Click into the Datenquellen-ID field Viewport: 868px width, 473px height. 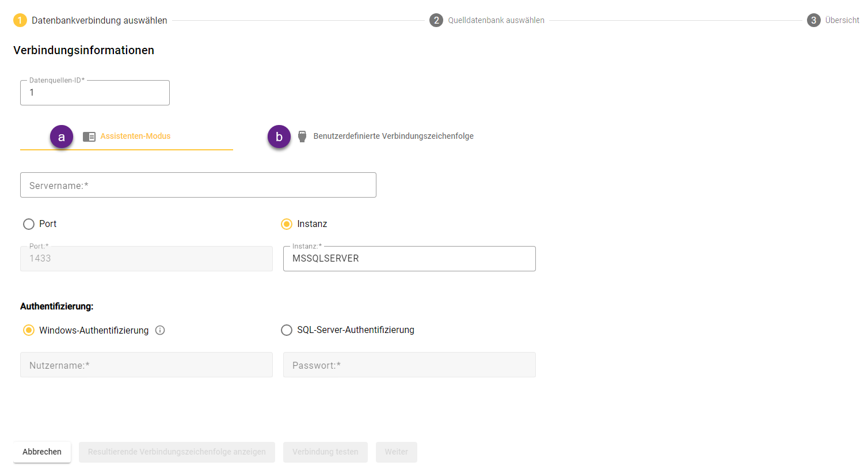95,93
